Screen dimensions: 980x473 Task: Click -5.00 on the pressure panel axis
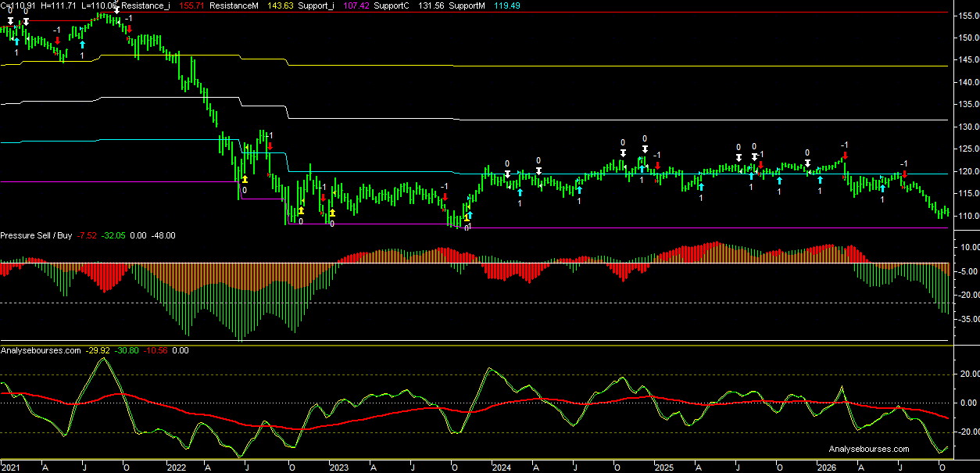pos(968,271)
